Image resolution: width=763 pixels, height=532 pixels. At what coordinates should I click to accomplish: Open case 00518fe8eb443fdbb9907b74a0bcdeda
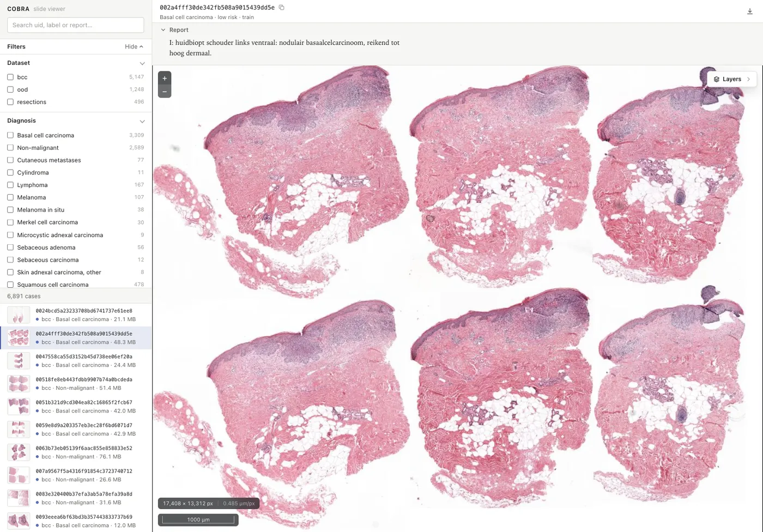point(76,384)
